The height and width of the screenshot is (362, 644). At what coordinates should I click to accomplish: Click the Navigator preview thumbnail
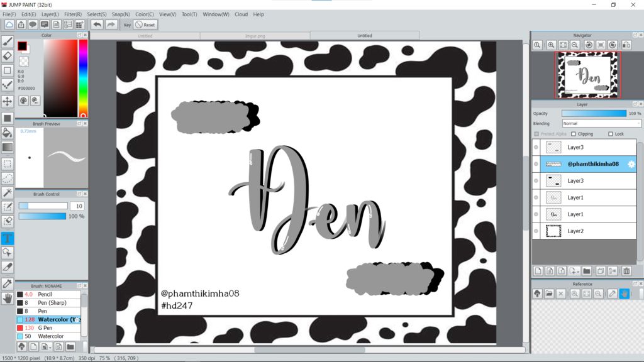(x=588, y=75)
